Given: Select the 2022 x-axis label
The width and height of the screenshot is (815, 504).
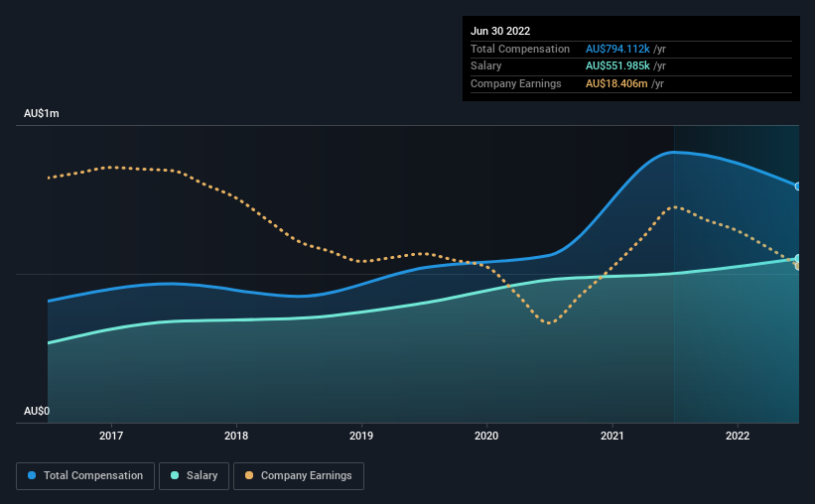Looking at the screenshot, I should click(x=738, y=436).
